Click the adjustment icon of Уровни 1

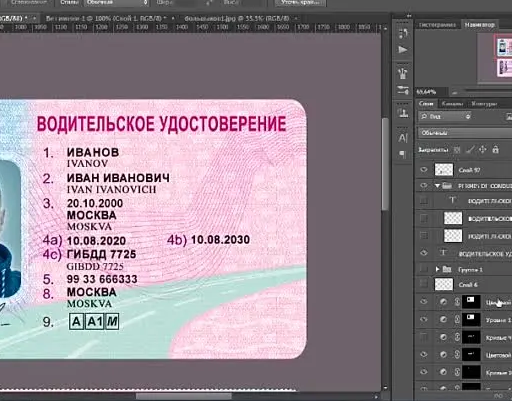(443, 319)
